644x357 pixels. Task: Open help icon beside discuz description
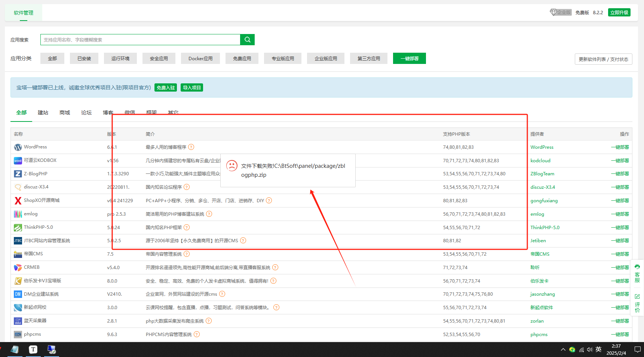[187, 187]
